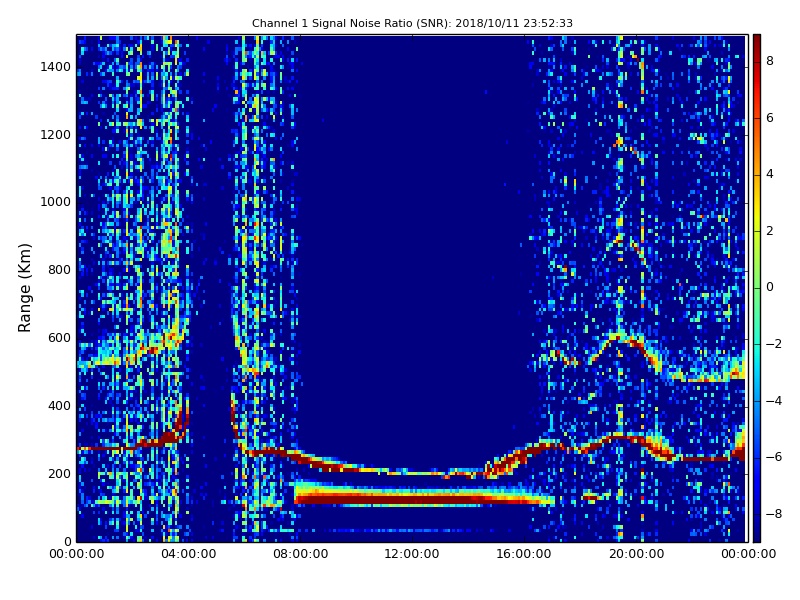Click the 1400 y-axis tick label
This screenshot has height=600, width=800.
coord(56,67)
